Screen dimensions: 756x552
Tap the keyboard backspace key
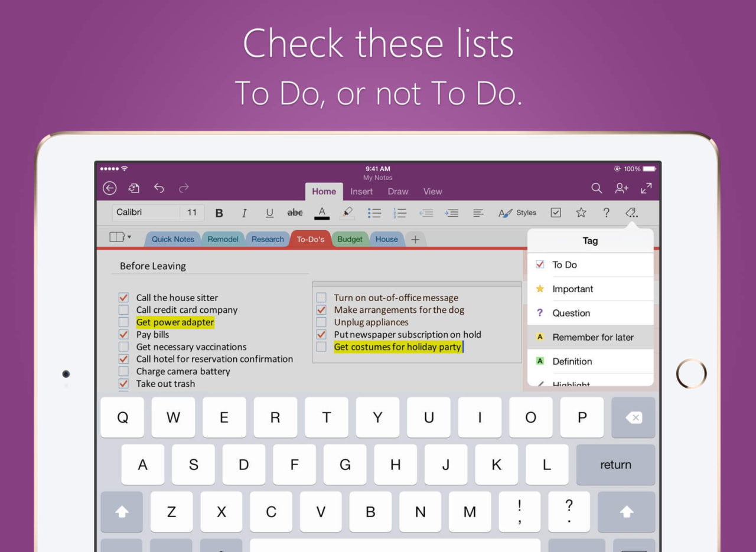[x=633, y=417]
